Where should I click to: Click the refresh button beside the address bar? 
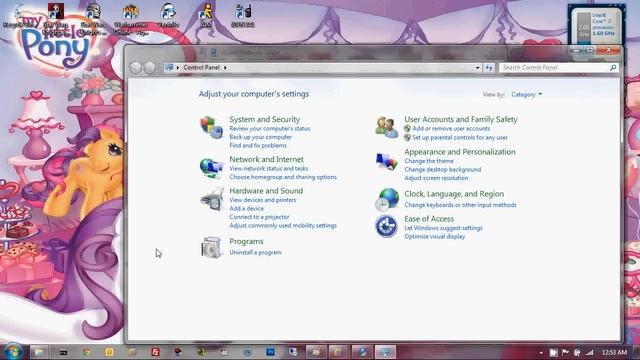point(489,67)
